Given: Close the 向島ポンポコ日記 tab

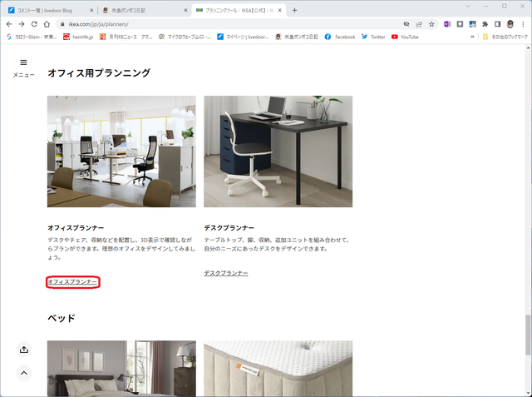Looking at the screenshot, I should click(x=185, y=11).
